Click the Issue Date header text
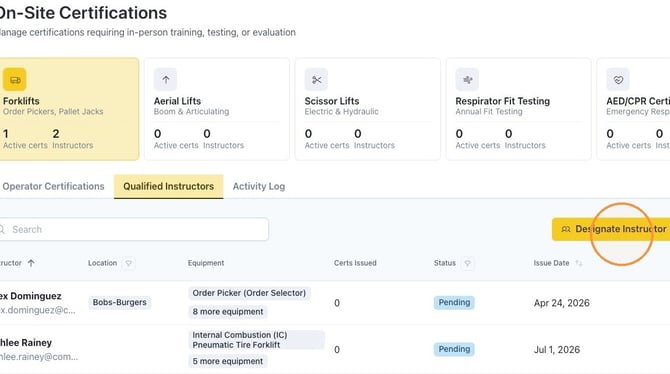The width and height of the screenshot is (670, 374). [551, 263]
